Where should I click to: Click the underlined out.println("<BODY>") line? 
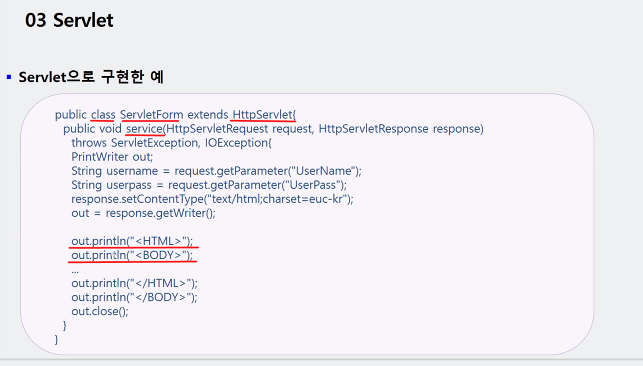tap(132, 255)
